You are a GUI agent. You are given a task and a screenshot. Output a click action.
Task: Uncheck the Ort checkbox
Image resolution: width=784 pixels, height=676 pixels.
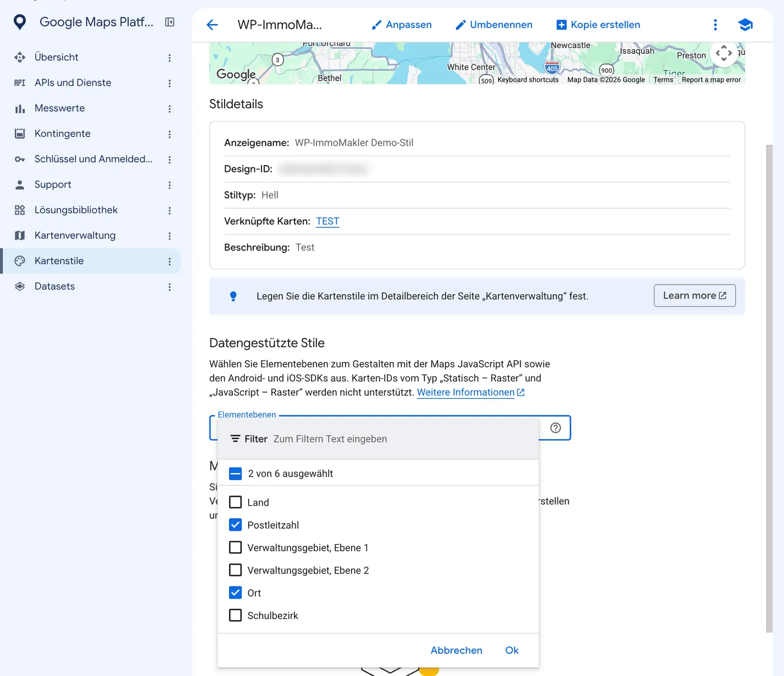235,593
